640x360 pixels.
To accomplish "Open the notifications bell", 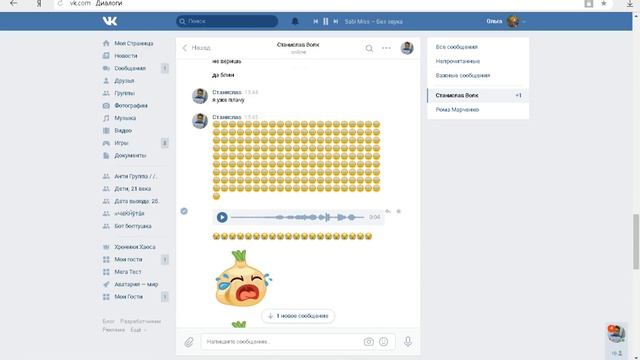I will pyautogui.click(x=295, y=21).
